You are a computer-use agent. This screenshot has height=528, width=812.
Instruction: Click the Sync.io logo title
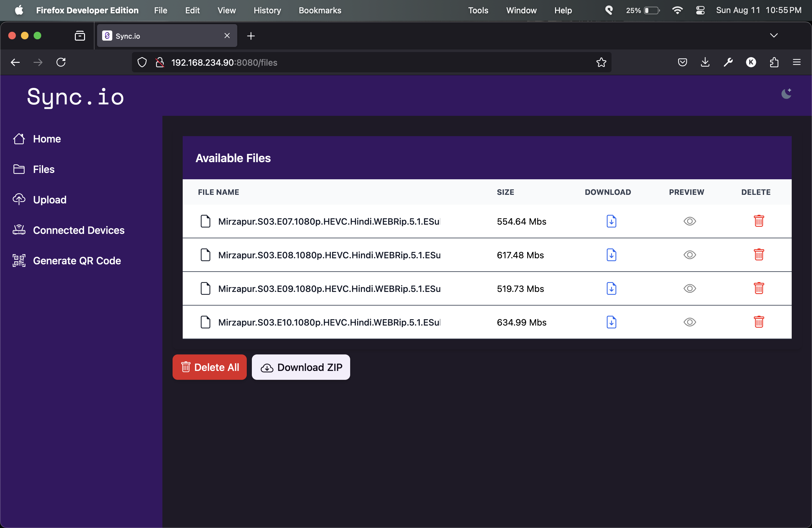pyautogui.click(x=75, y=97)
